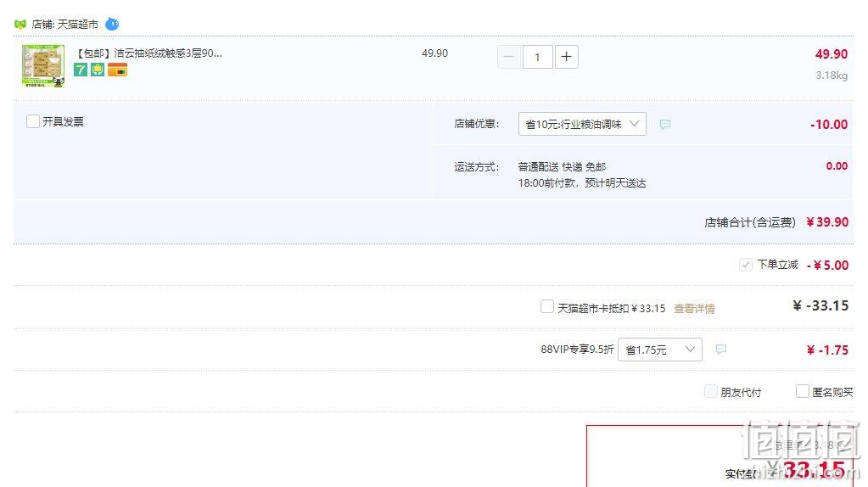The width and height of the screenshot is (868, 487).
Task: Click the 普通配送 快递 免邮 shipping text
Action: coord(562,166)
